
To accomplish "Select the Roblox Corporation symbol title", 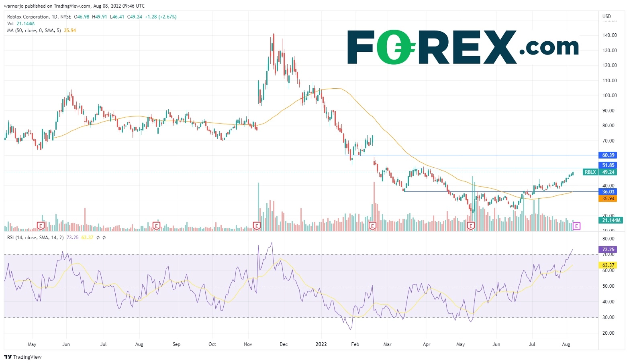I will [28, 17].
